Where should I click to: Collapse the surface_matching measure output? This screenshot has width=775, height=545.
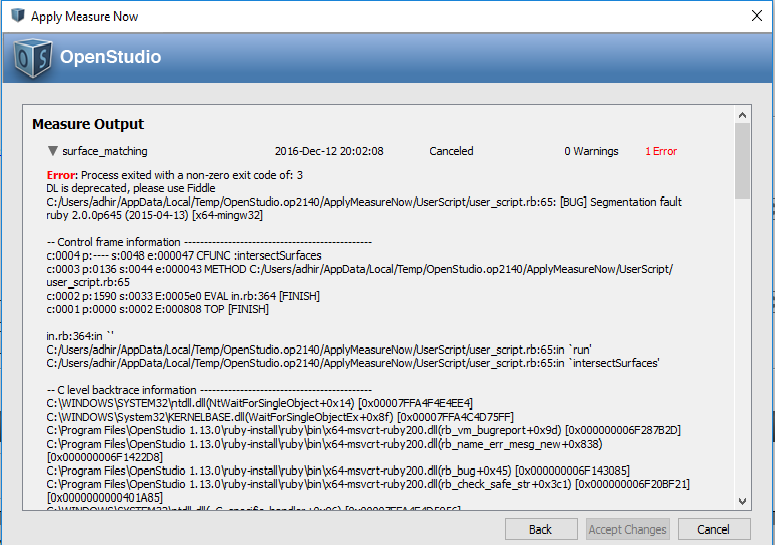(52, 151)
